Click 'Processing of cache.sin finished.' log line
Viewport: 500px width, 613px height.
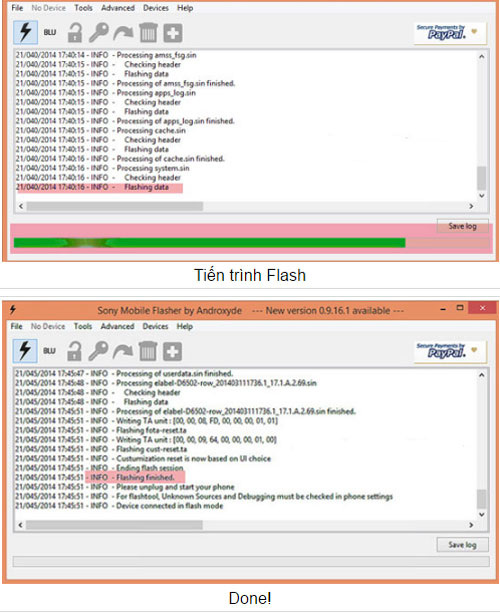pos(120,159)
